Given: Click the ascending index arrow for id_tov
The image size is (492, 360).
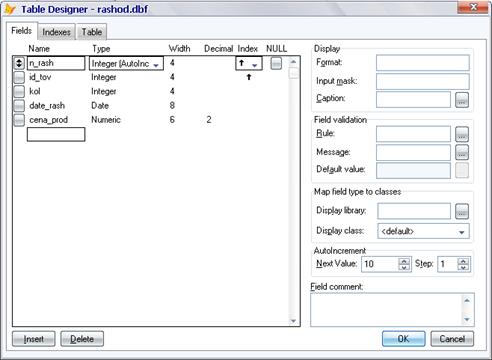Looking at the screenshot, I should coord(249,77).
